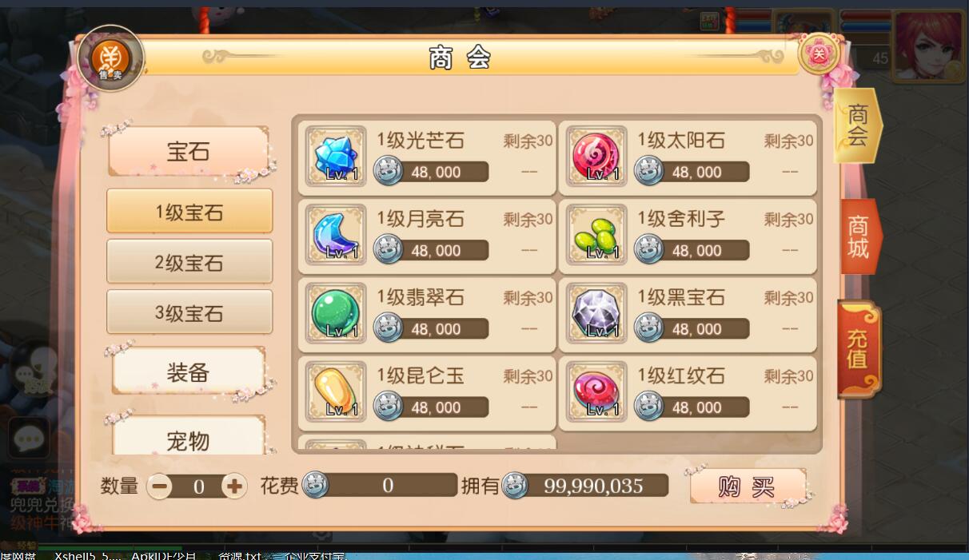This screenshot has width=969, height=560.
Task: Switch to the 商城 side tab
Action: (859, 237)
